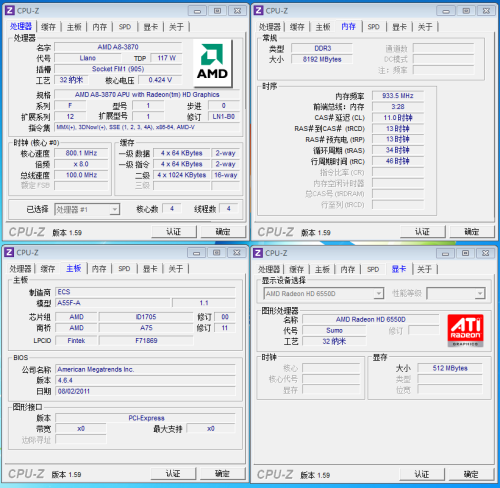Click the specification field AMD A8-3870 APU

click(x=147, y=95)
